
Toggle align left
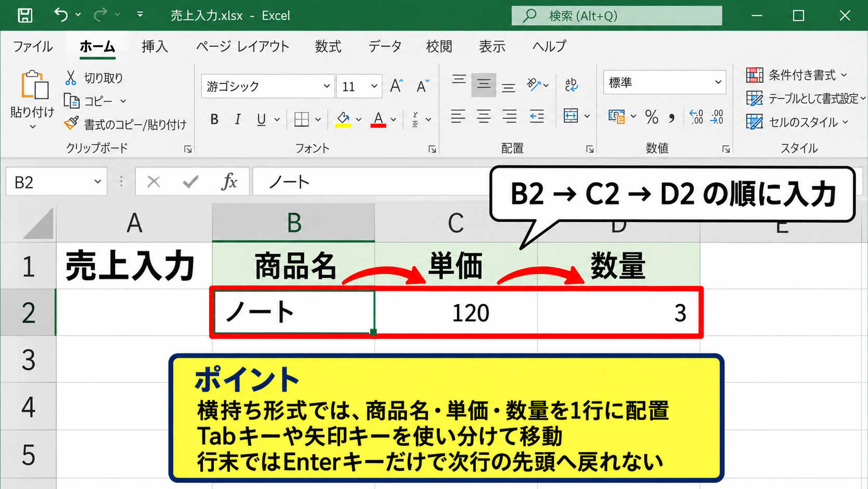coord(458,116)
